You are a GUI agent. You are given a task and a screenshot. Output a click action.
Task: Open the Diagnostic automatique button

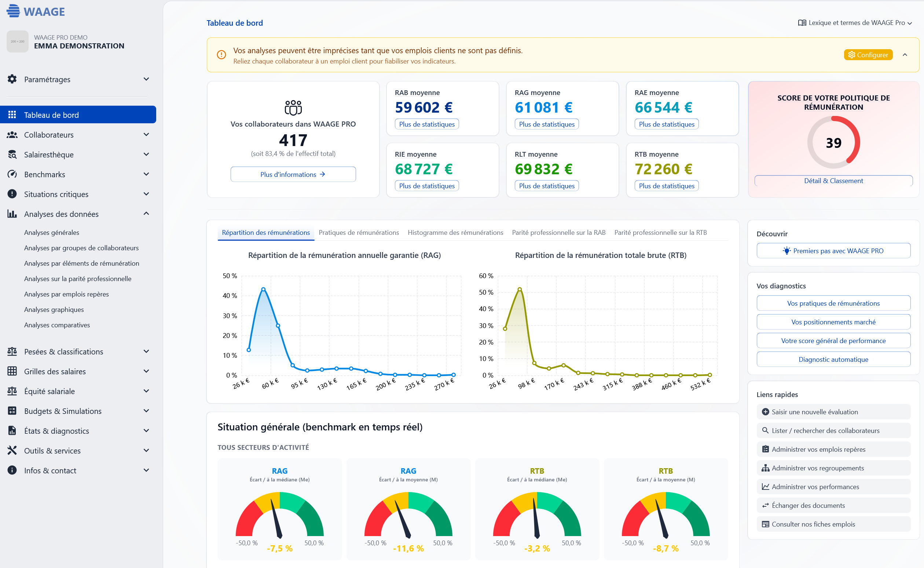click(x=833, y=360)
